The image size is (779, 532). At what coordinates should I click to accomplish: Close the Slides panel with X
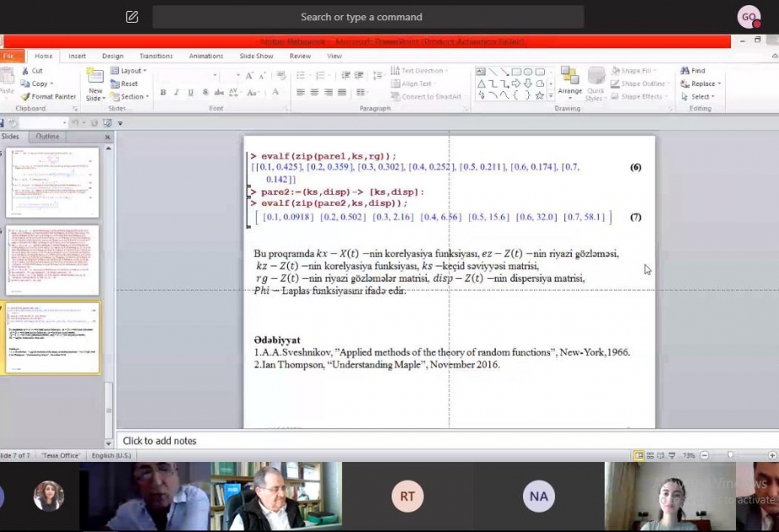[x=107, y=137]
